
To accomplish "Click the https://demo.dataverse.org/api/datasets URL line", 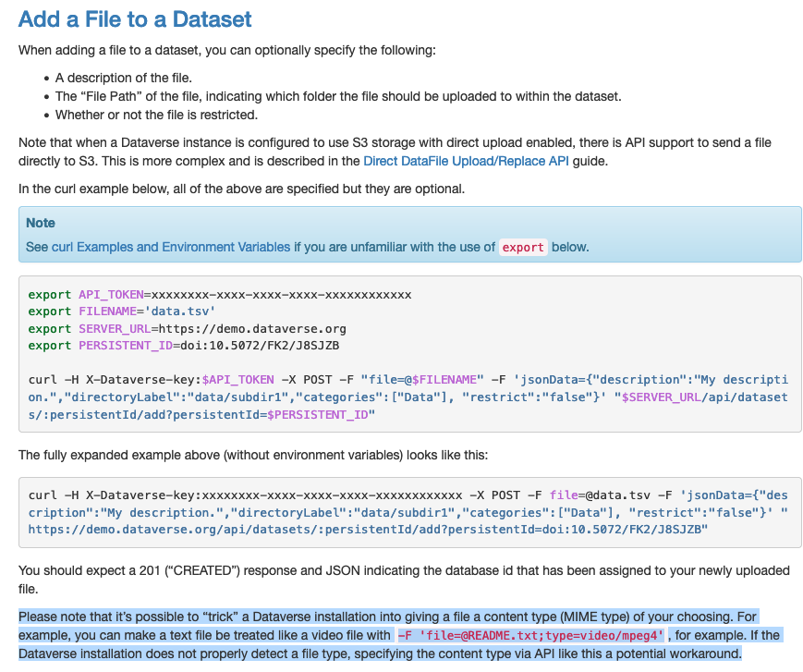I will click(x=368, y=529).
